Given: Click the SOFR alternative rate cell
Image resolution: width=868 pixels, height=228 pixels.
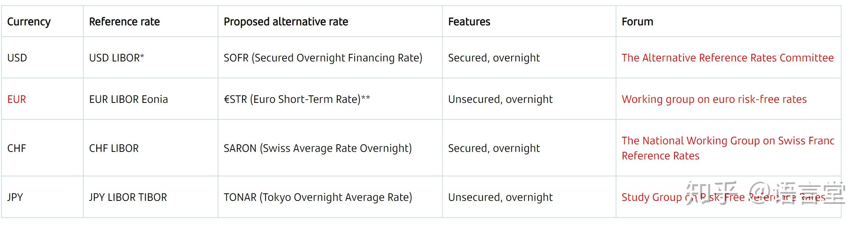Looking at the screenshot, I should tap(323, 58).
